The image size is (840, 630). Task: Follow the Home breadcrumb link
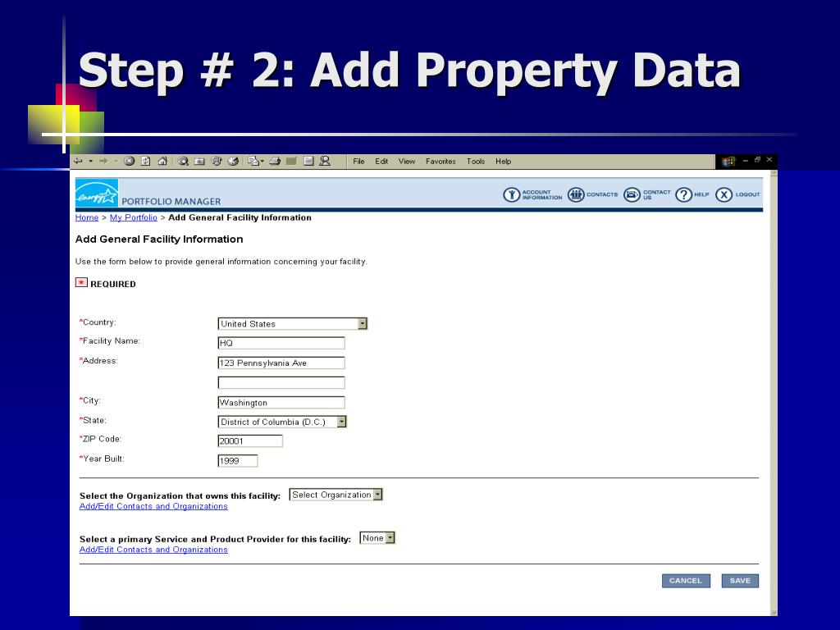(x=87, y=217)
